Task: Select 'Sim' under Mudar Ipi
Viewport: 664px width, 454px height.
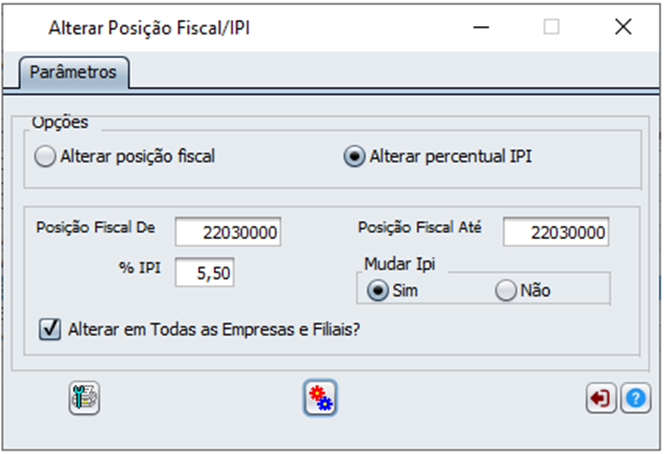Action: pos(379,290)
